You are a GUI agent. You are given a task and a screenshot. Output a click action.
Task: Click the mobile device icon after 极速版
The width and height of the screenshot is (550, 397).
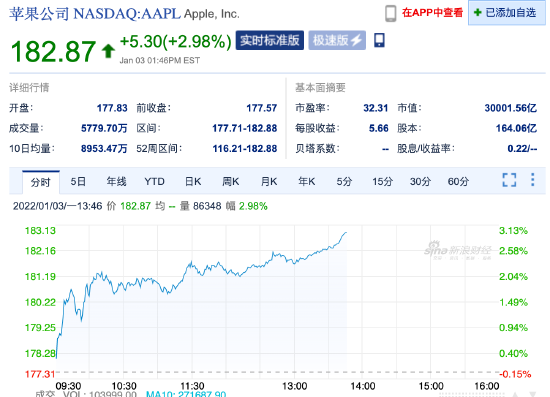(379, 40)
